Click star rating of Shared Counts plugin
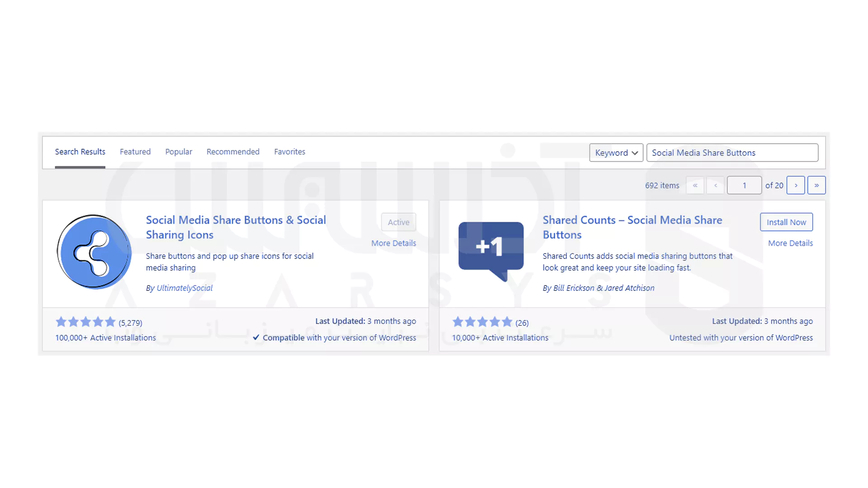Screen dimensions: 868x488 click(x=482, y=322)
